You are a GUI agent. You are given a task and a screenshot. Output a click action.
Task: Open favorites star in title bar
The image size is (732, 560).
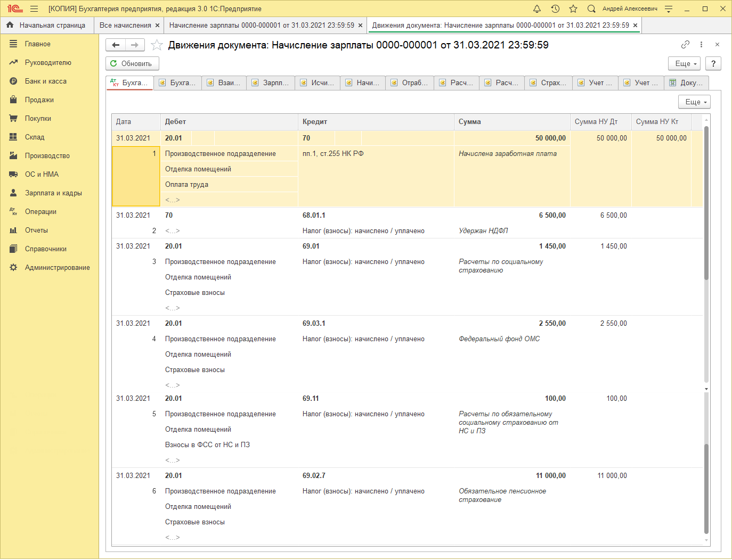(573, 9)
